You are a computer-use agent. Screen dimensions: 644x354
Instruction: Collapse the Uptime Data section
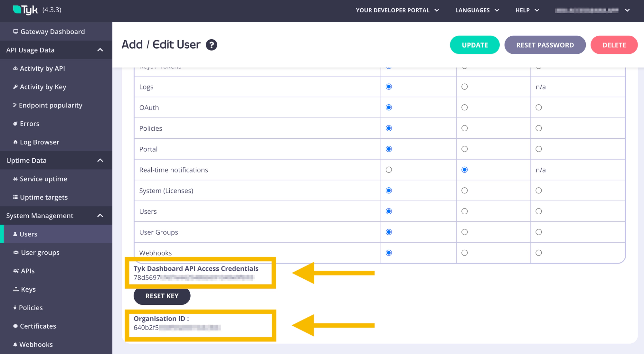pyautogui.click(x=100, y=160)
